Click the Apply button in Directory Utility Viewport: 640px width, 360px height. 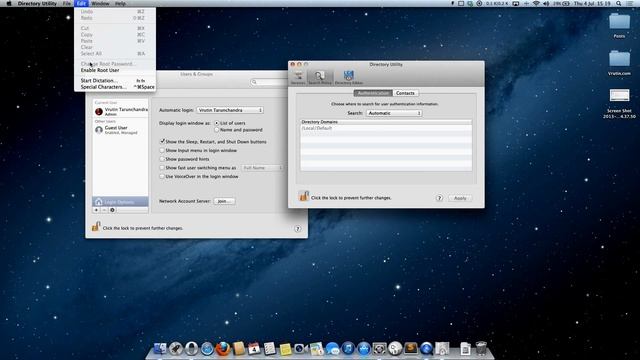point(460,198)
